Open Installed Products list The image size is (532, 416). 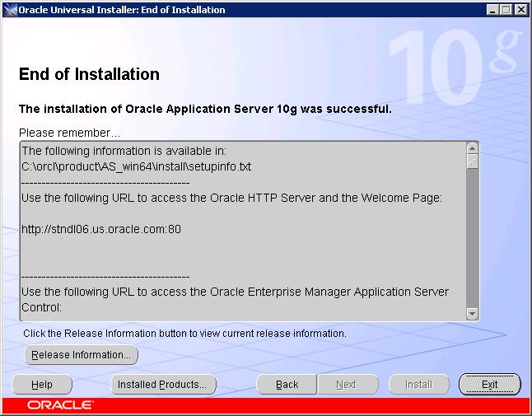point(163,385)
